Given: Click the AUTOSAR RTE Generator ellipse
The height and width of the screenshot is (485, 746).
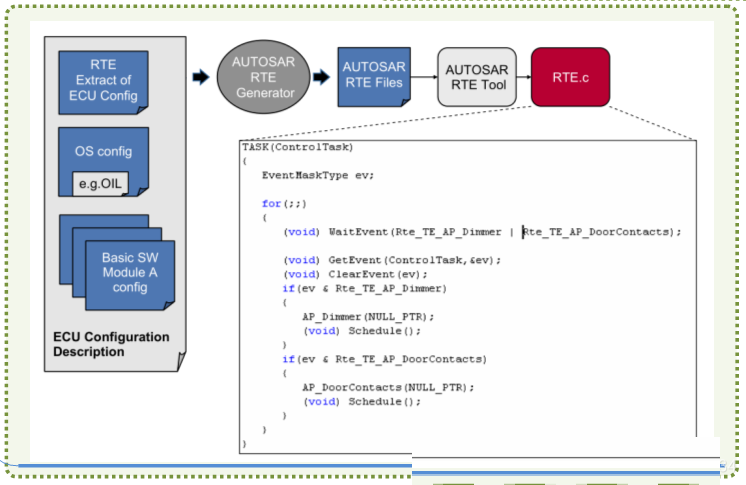Looking at the screenshot, I should (x=263, y=77).
